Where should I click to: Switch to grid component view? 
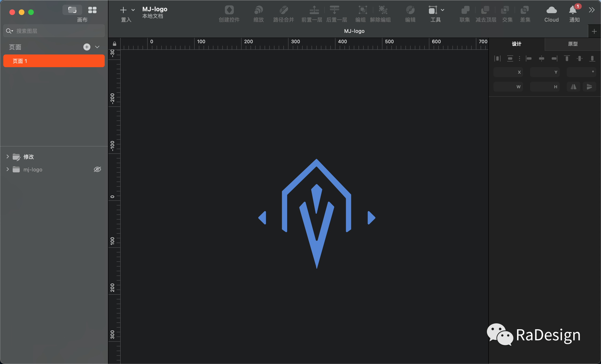[92, 10]
